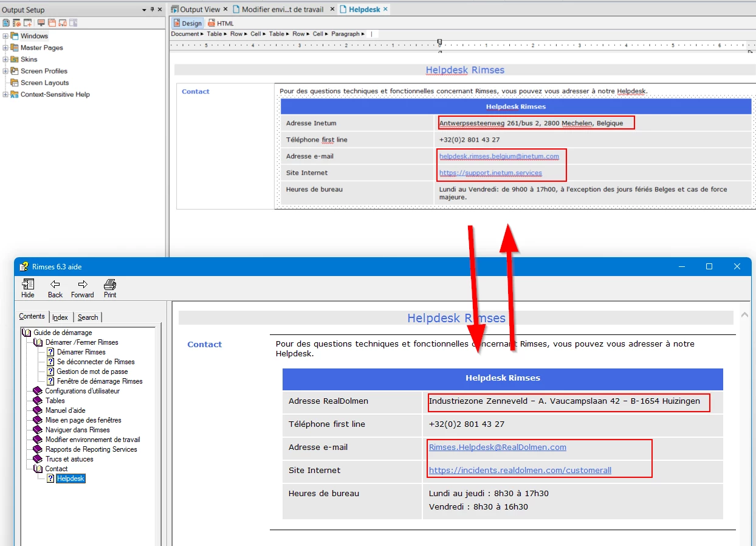Click Paragraph in the tag breadcrumb
The width and height of the screenshot is (756, 546).
(x=346, y=34)
